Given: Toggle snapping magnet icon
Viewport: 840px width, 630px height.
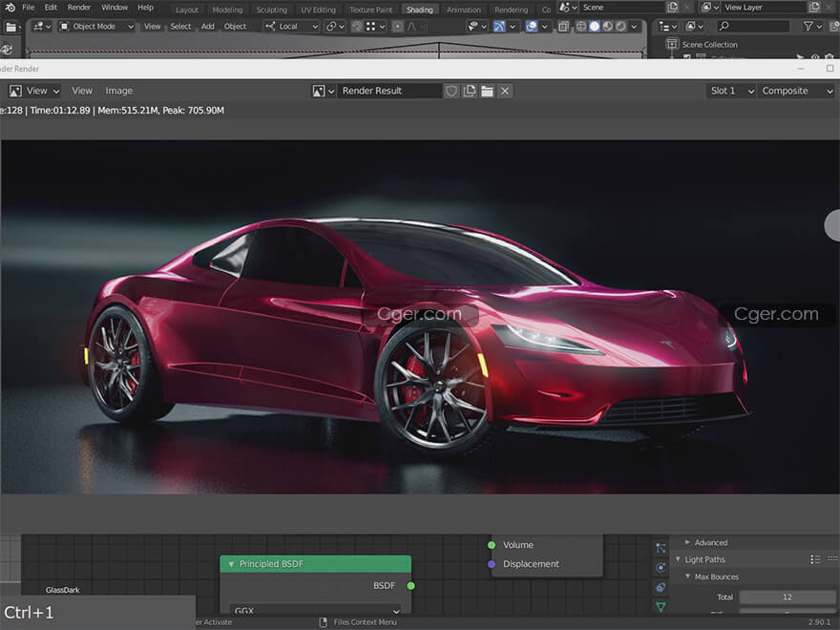Looking at the screenshot, I should tap(357, 27).
